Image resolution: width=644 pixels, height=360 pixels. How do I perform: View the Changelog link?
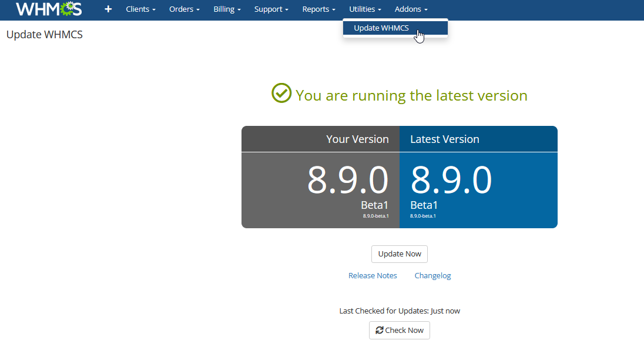[x=432, y=276]
